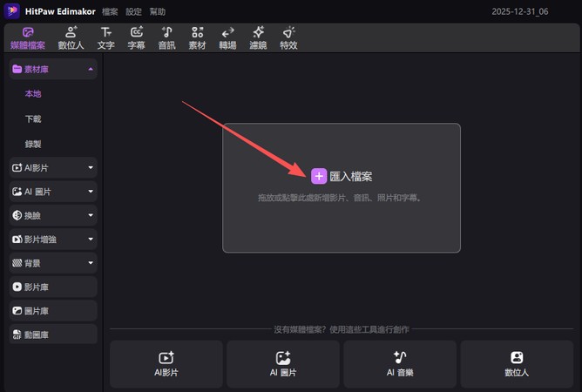Open the 檔案 menu
Screen dimensions: 582x392
(110, 12)
